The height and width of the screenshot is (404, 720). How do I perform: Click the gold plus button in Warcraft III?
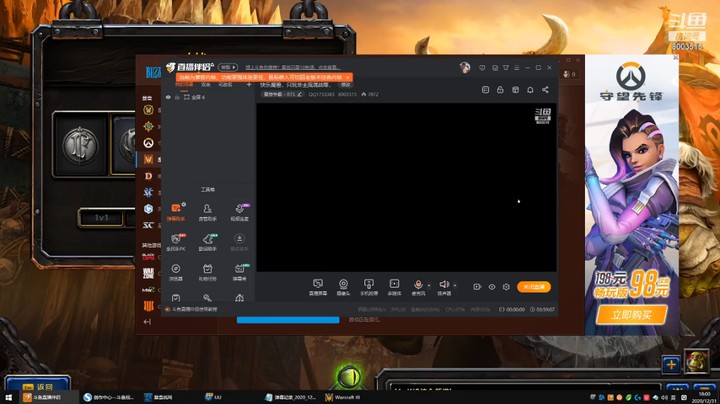(x=671, y=365)
